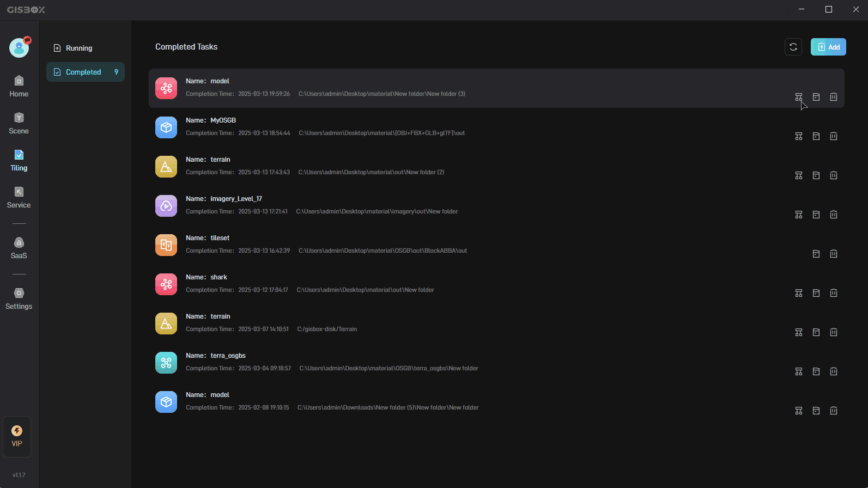Delete terrain task completed 2025-03-13 17:43:43
This screenshot has width=868, height=488.
(x=834, y=175)
